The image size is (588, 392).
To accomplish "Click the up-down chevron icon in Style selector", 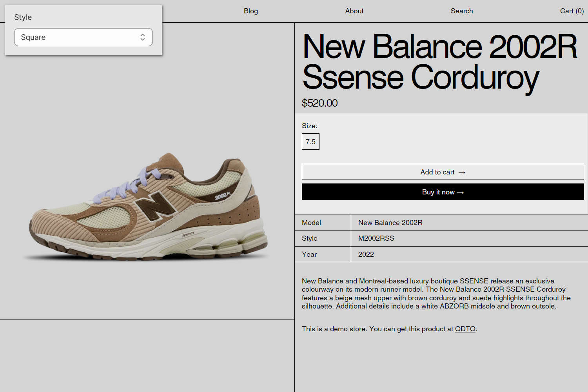I will [143, 37].
